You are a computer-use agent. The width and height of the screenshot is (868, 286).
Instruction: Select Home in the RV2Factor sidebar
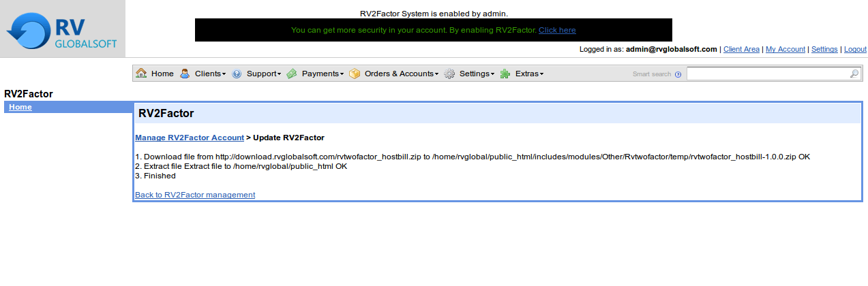[20, 108]
